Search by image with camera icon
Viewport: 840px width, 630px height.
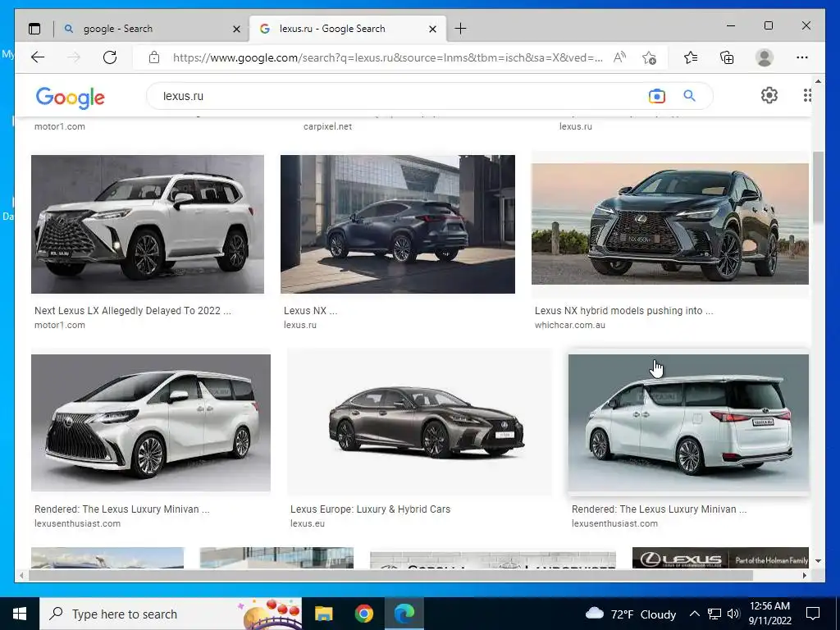657,96
